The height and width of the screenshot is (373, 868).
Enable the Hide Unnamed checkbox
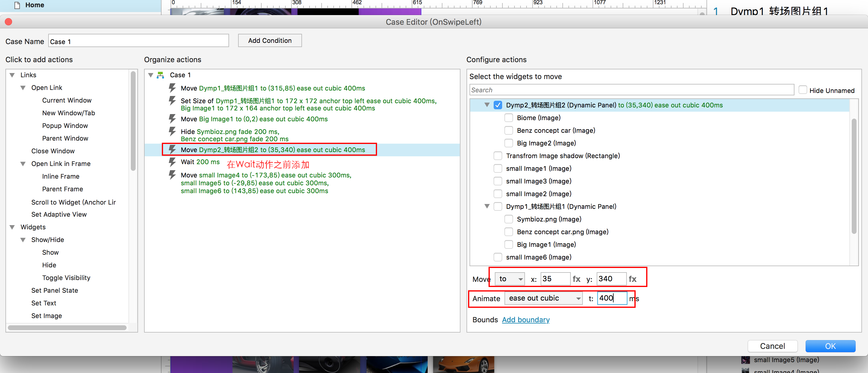click(803, 90)
